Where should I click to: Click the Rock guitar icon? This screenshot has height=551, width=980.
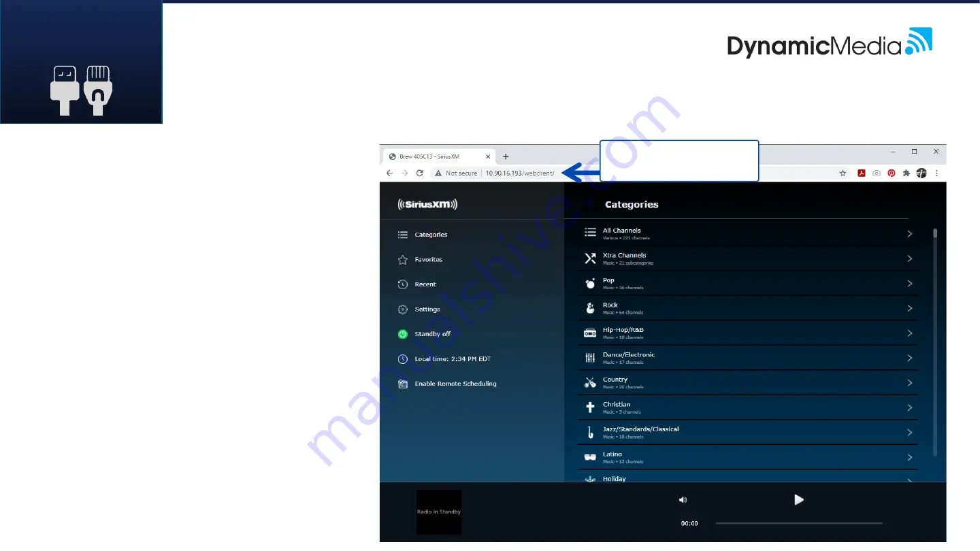click(x=590, y=308)
